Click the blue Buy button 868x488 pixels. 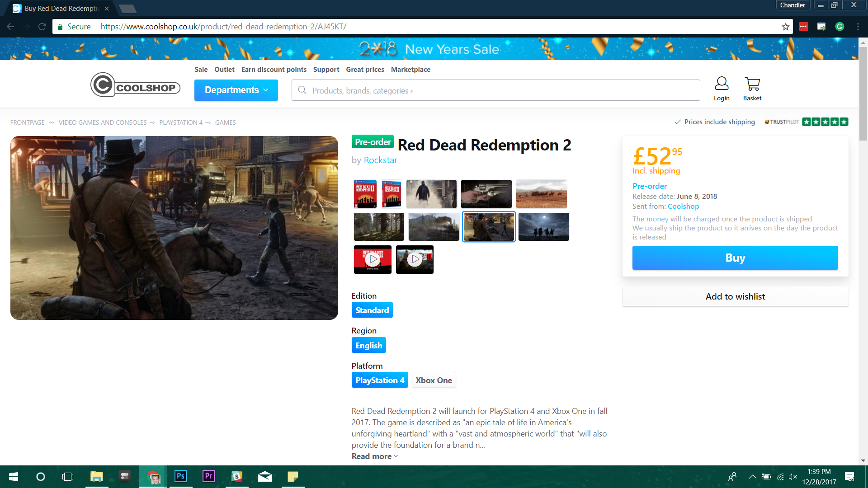pyautogui.click(x=735, y=258)
